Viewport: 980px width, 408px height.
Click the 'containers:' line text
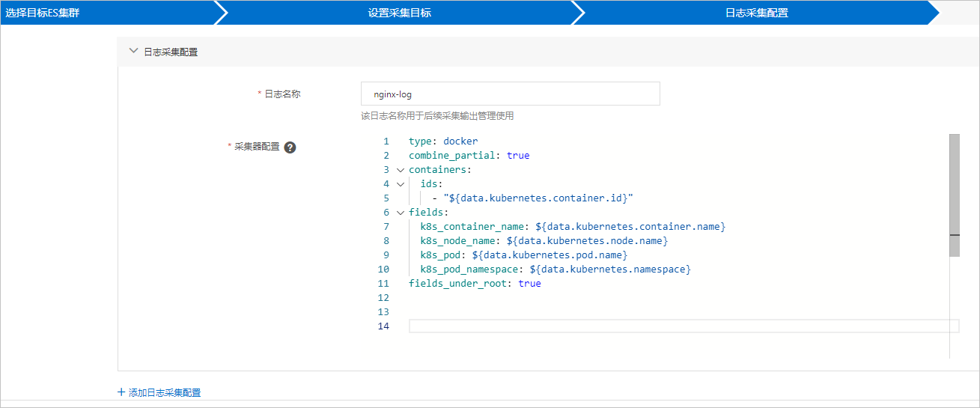[440, 170]
